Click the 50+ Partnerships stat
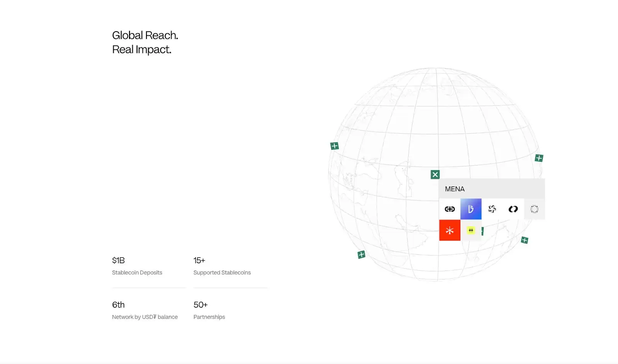The width and height of the screenshot is (618, 364). pos(209,310)
